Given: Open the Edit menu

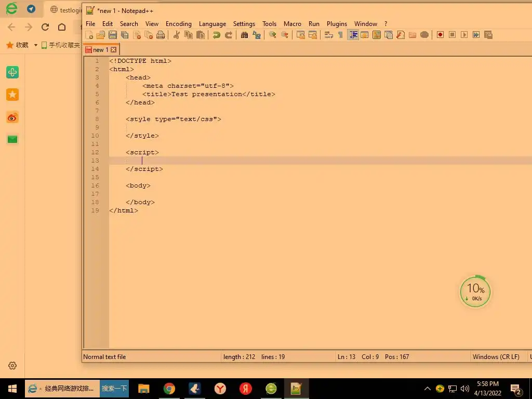Looking at the screenshot, I should pos(107,24).
